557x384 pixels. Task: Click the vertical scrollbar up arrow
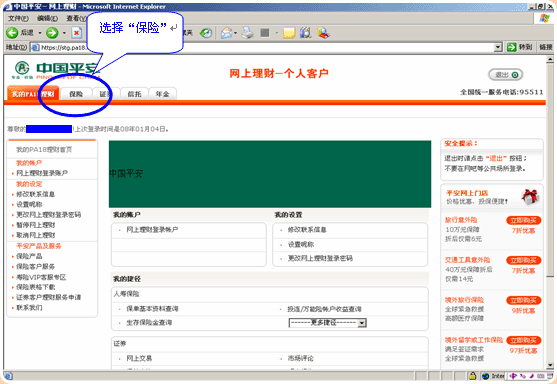pyautogui.click(x=550, y=59)
